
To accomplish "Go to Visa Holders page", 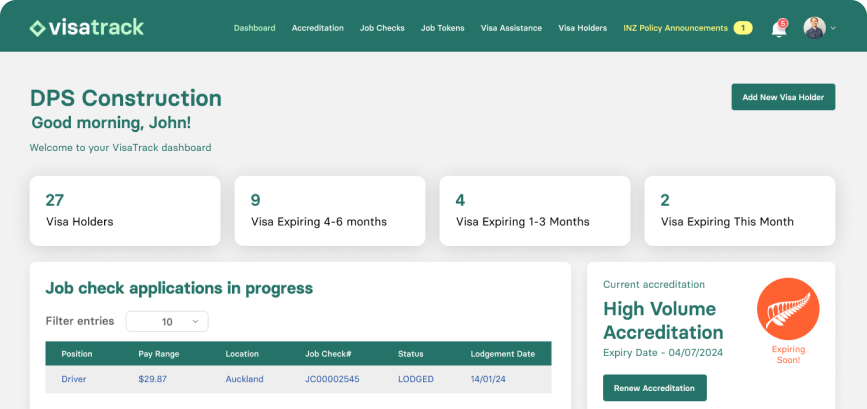I will tap(582, 28).
